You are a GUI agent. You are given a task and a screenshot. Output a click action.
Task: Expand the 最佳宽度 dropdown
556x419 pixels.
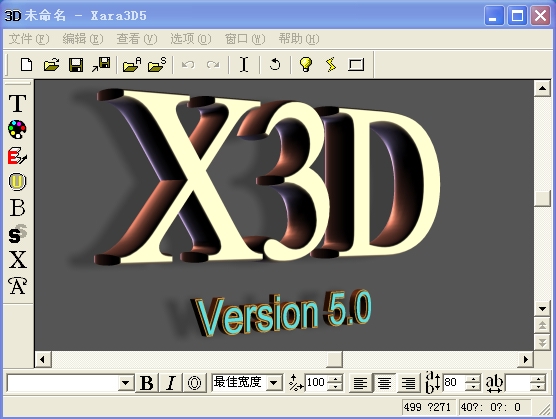pos(274,383)
